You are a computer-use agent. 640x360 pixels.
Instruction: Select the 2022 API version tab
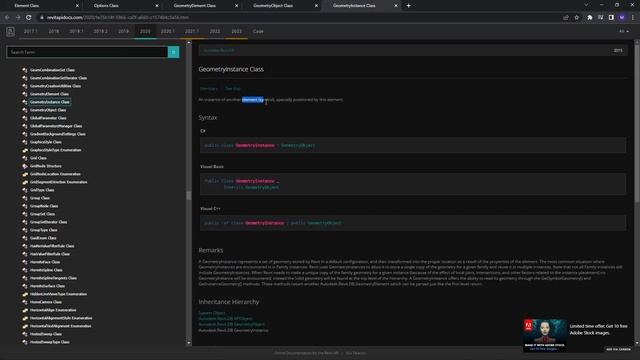coord(215,31)
